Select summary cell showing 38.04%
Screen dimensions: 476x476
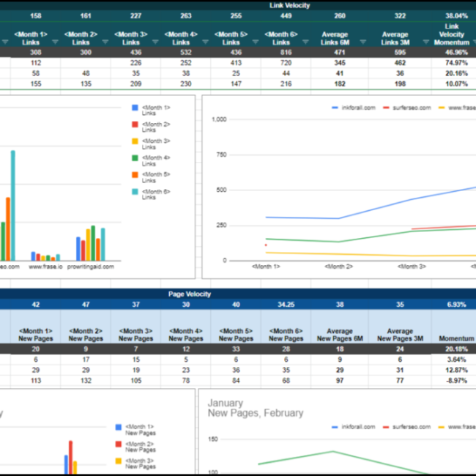click(x=456, y=16)
